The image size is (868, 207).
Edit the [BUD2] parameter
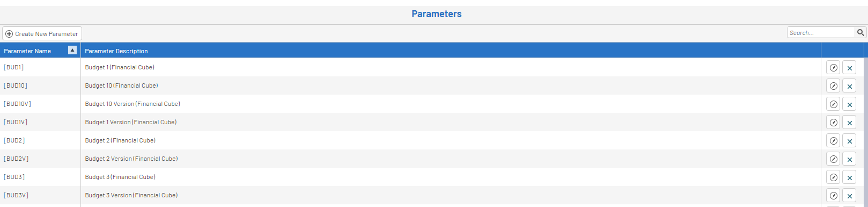[x=833, y=141]
